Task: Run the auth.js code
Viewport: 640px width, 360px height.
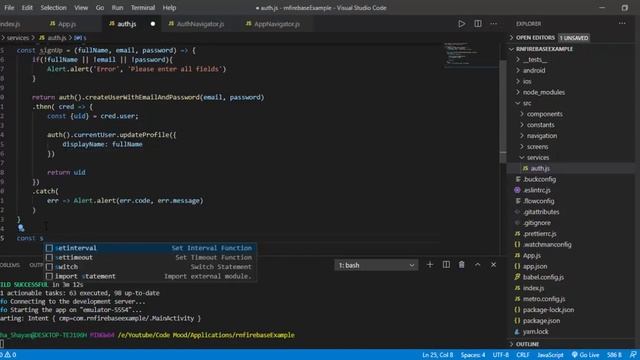Action: point(461,24)
